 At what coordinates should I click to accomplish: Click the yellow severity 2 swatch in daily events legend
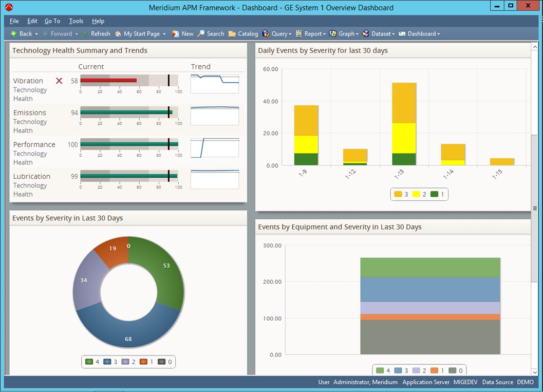[x=416, y=194]
